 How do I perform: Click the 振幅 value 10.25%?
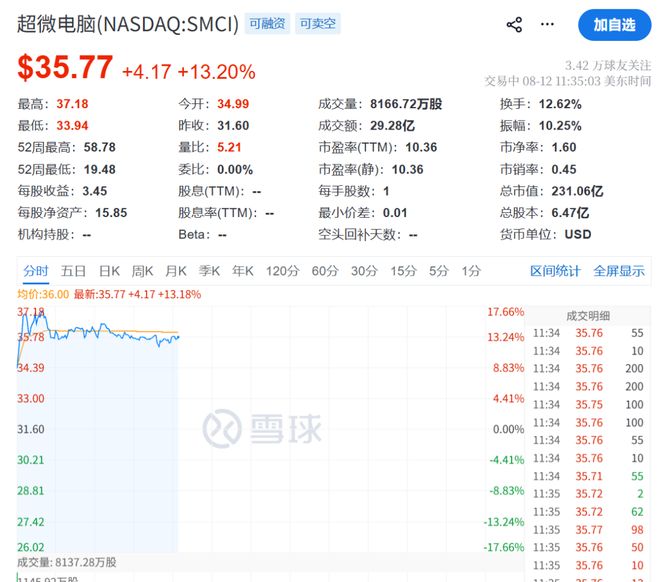[560, 126]
